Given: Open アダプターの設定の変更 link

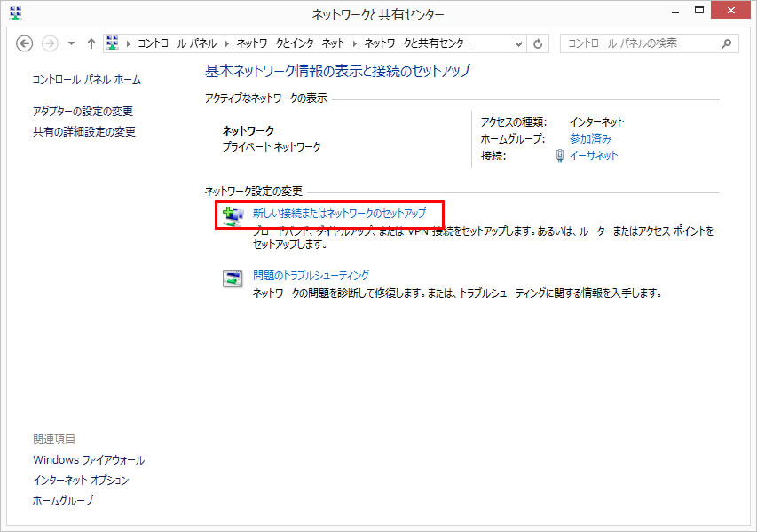Looking at the screenshot, I should pos(83,112).
